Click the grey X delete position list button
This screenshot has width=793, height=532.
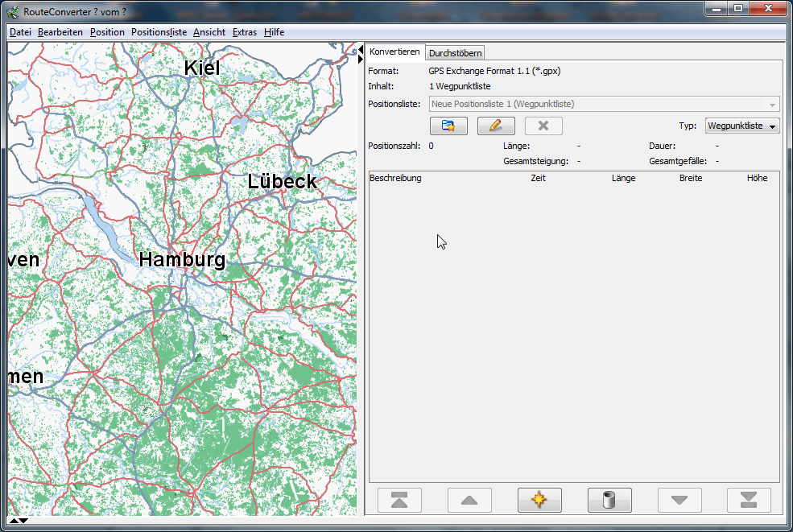click(543, 126)
